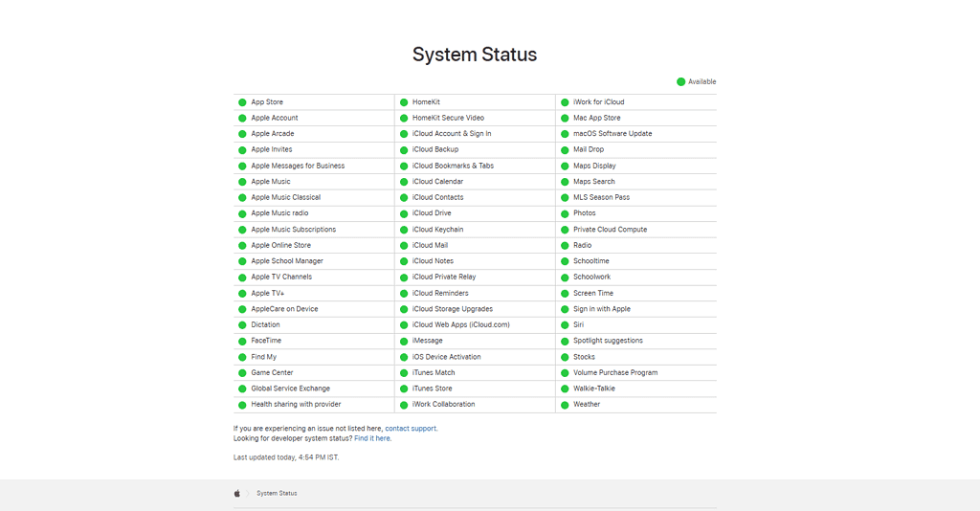
Task: Click Volume Purchase Program entry
Action: pyautogui.click(x=615, y=372)
